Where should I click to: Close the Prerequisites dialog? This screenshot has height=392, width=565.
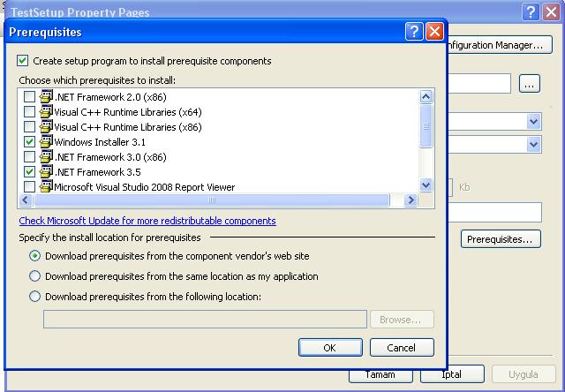(x=434, y=32)
